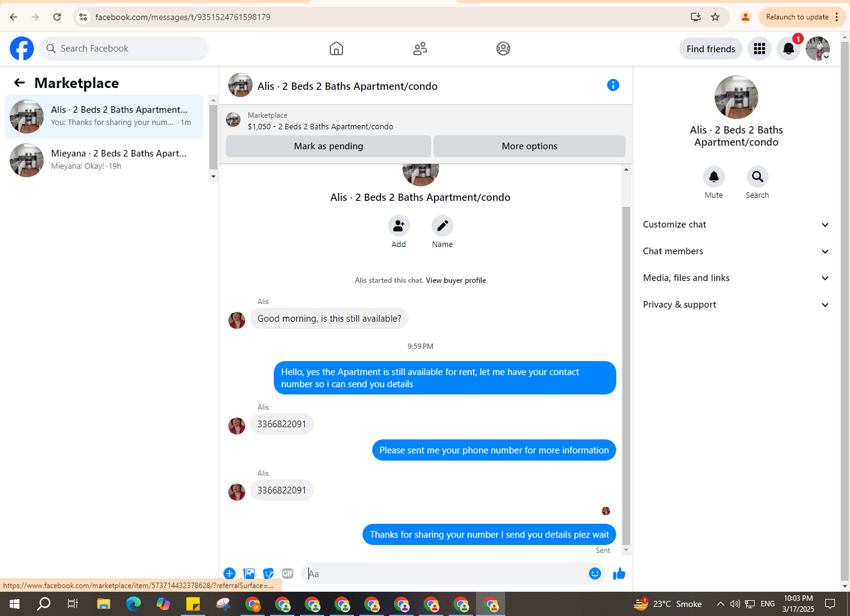
Task: Focus the Search Facebook field
Action: point(124,49)
